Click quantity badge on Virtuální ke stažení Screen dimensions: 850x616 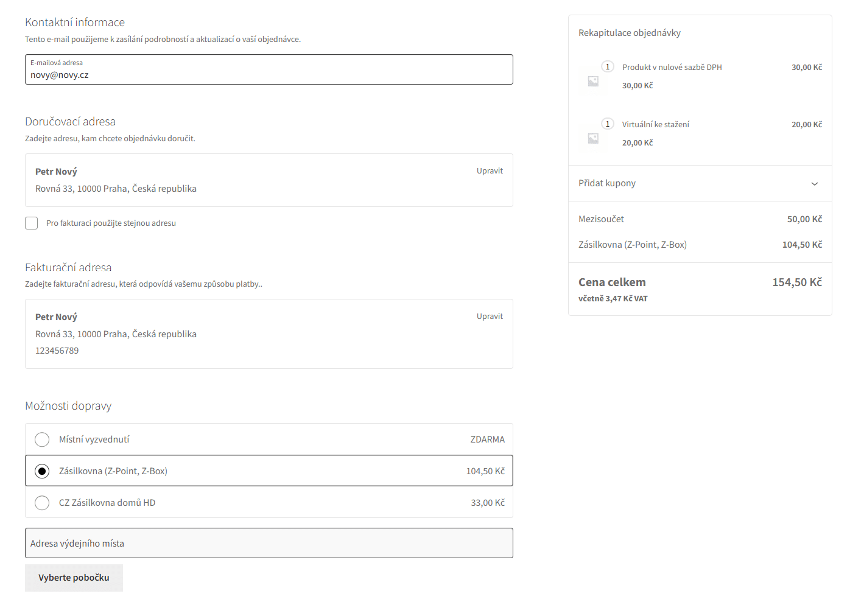click(x=607, y=124)
